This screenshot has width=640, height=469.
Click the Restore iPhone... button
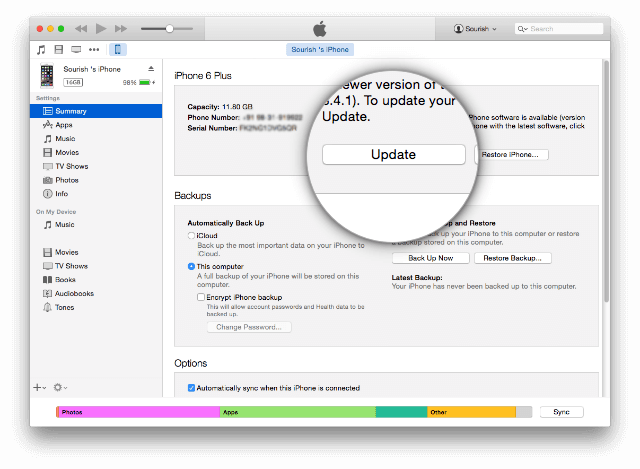coord(512,155)
